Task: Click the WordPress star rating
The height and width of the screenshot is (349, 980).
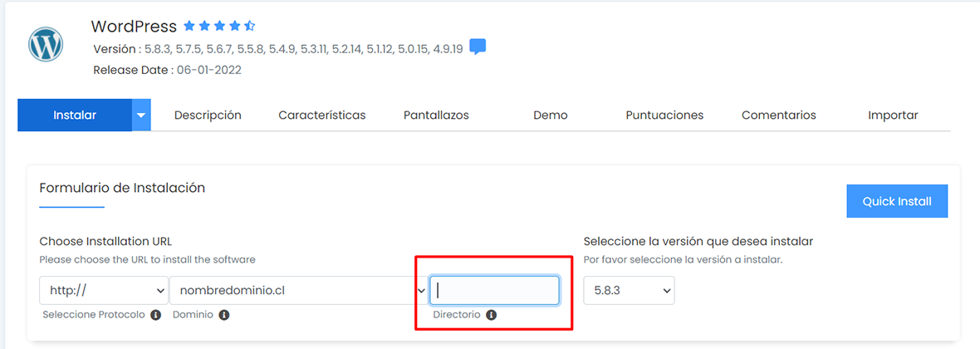Action: (x=219, y=27)
